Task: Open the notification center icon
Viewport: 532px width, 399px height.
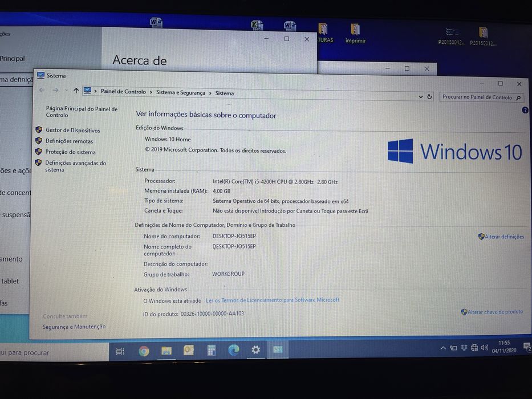Action: (527, 347)
